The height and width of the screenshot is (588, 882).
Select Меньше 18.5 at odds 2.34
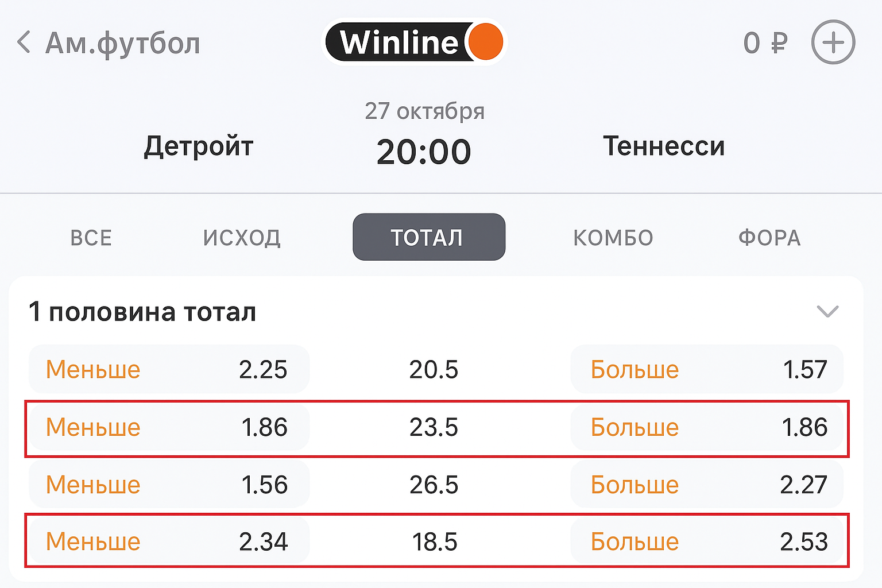point(169,541)
